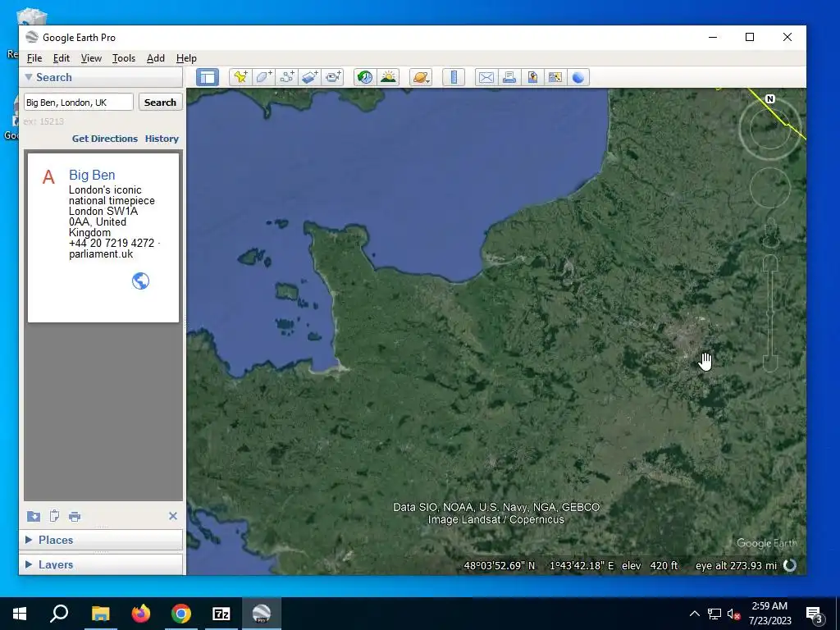
Task: Show the ruler measurement tool
Action: pos(453,77)
